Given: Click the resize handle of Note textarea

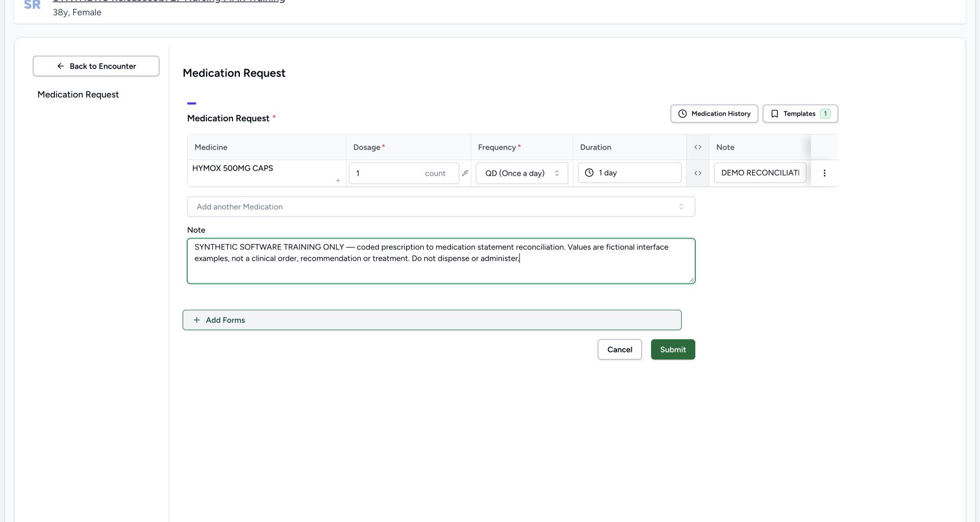Looking at the screenshot, I should (691, 279).
